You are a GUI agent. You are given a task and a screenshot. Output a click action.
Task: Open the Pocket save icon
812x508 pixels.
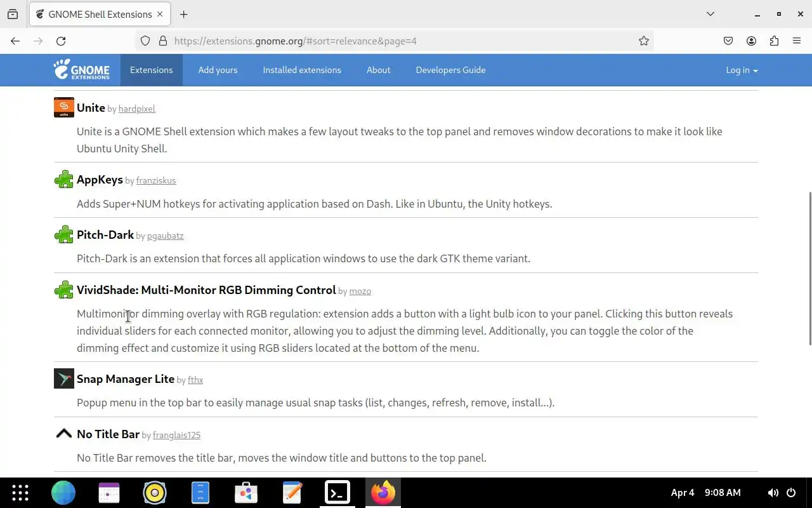[x=728, y=41]
